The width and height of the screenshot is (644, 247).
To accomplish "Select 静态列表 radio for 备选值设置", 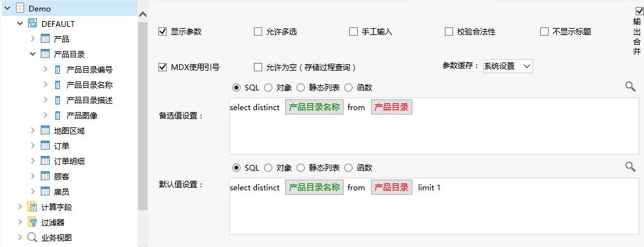I will pos(300,88).
